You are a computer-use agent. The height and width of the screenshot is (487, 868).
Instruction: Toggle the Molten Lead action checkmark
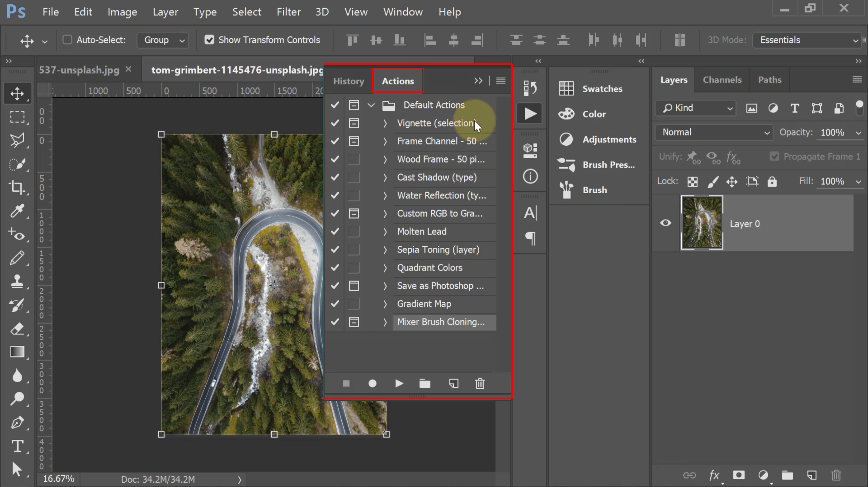tap(335, 231)
